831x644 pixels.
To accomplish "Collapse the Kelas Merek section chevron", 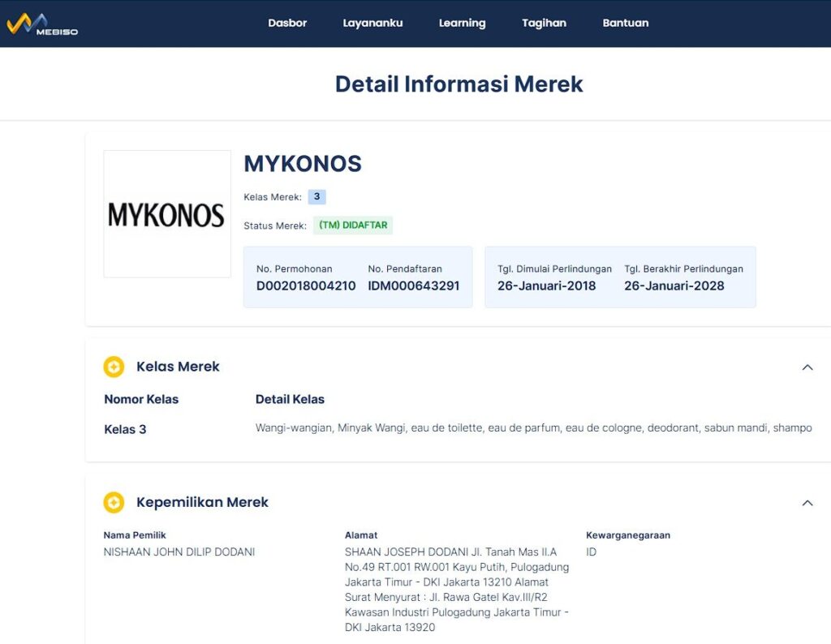I will (x=807, y=367).
